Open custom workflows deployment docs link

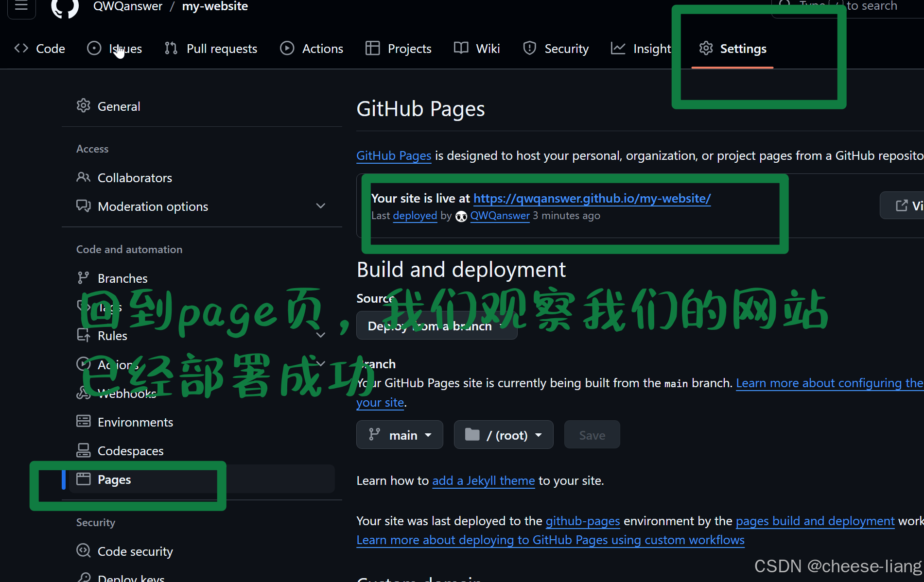pyautogui.click(x=550, y=540)
